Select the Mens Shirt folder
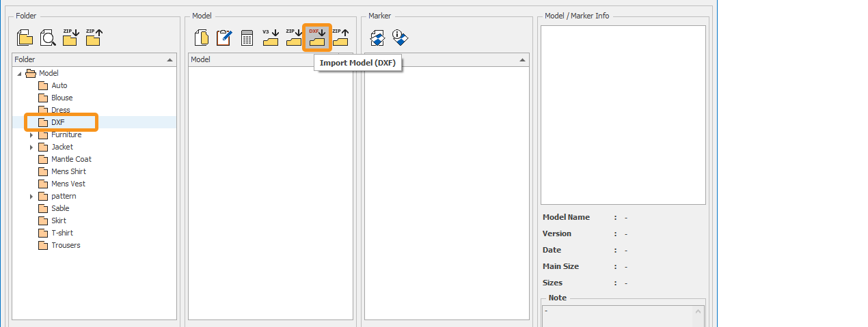The height and width of the screenshot is (327, 868). pyautogui.click(x=68, y=171)
